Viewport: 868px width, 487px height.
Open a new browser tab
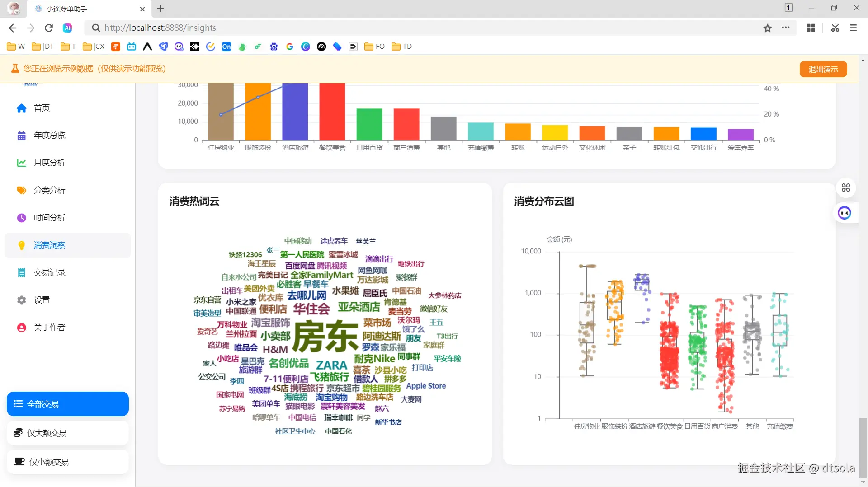pyautogui.click(x=160, y=9)
